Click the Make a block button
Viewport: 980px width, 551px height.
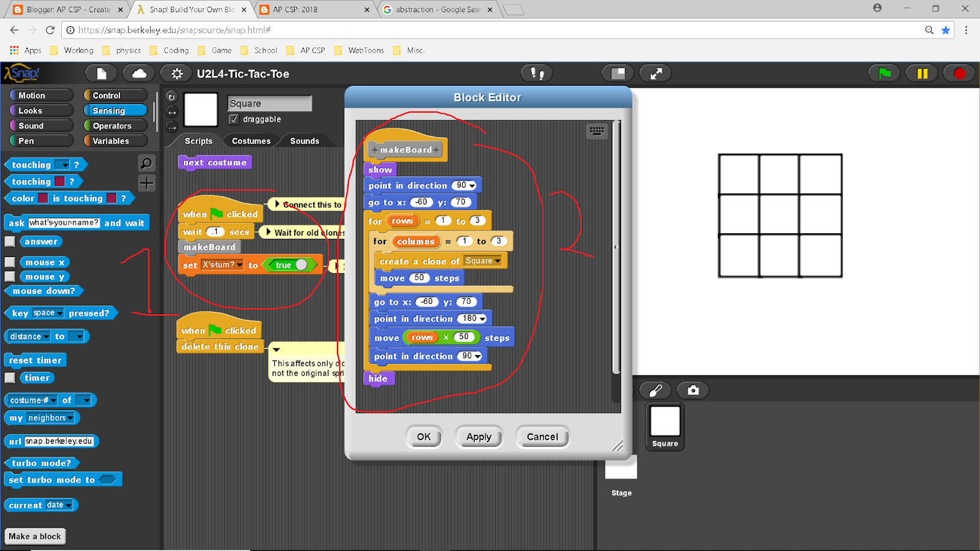[x=35, y=536]
